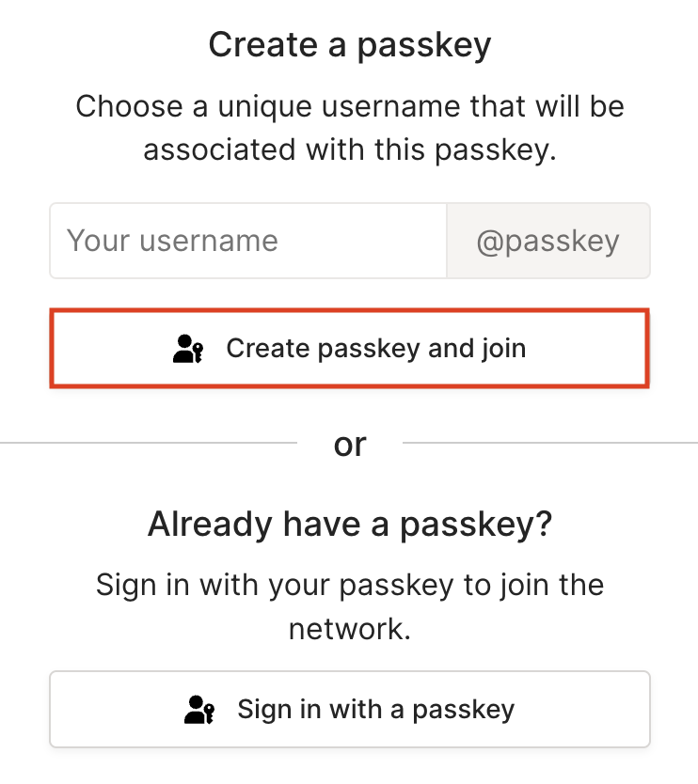
Task: Focus the Your username input field
Action: (247, 241)
